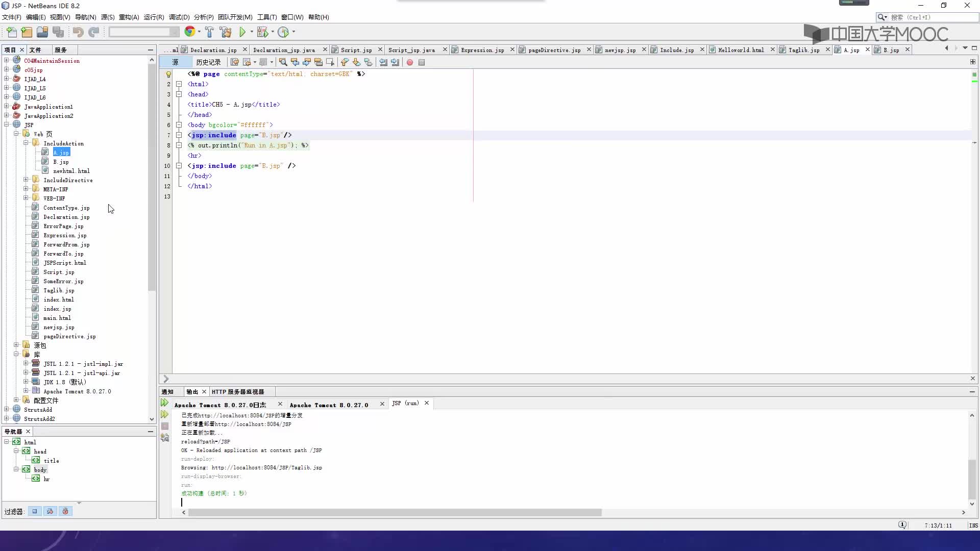Expand the C04MaintainSession project node

[x=7, y=60]
